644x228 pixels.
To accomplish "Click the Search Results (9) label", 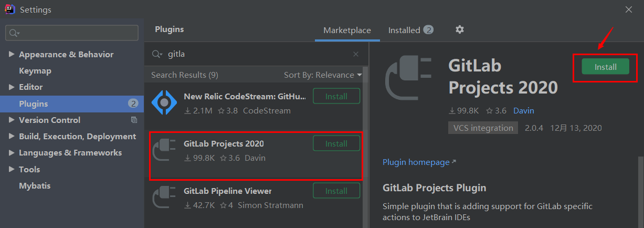I will tap(185, 75).
